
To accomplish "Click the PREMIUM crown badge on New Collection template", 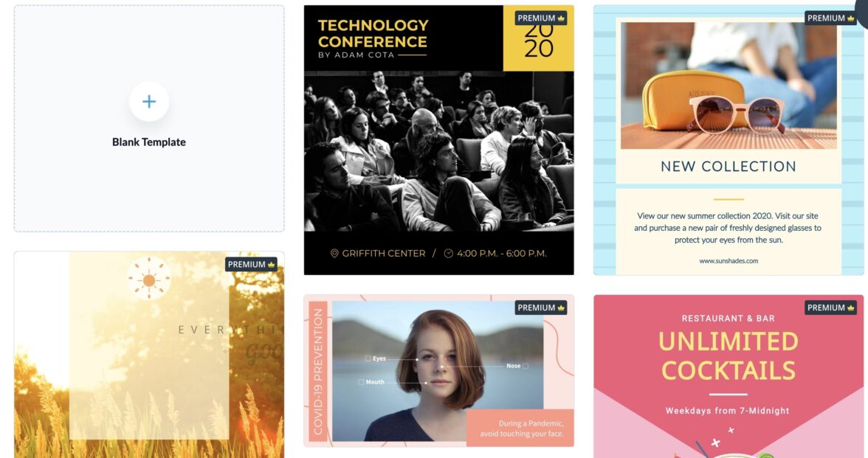I will tap(830, 18).
